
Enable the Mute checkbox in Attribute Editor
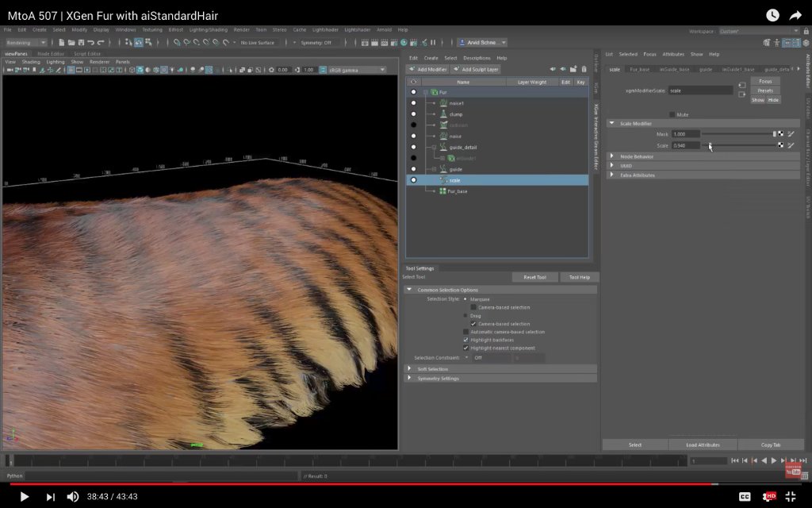tap(672, 114)
